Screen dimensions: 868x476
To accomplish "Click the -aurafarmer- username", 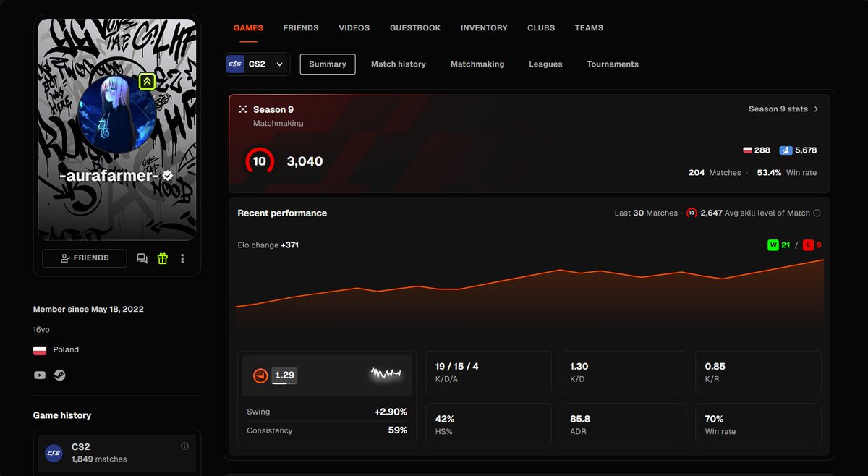I will coord(109,176).
